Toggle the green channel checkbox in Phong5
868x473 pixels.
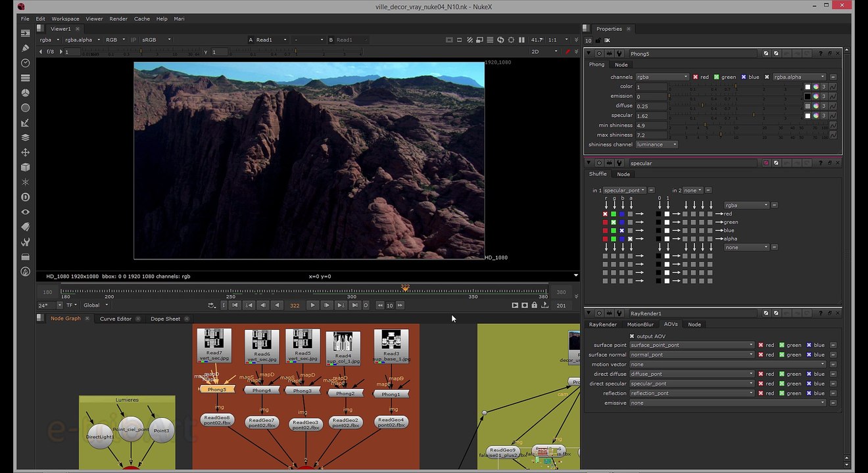click(x=717, y=77)
